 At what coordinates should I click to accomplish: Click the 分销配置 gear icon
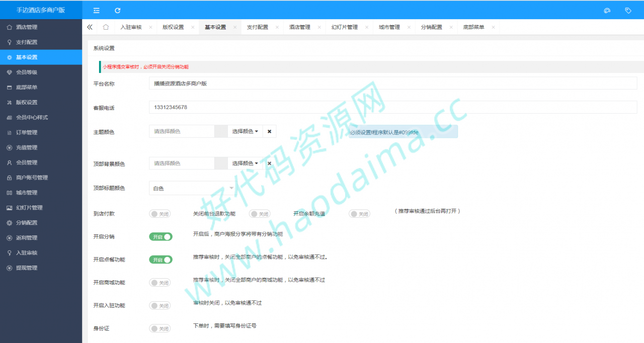click(10, 223)
